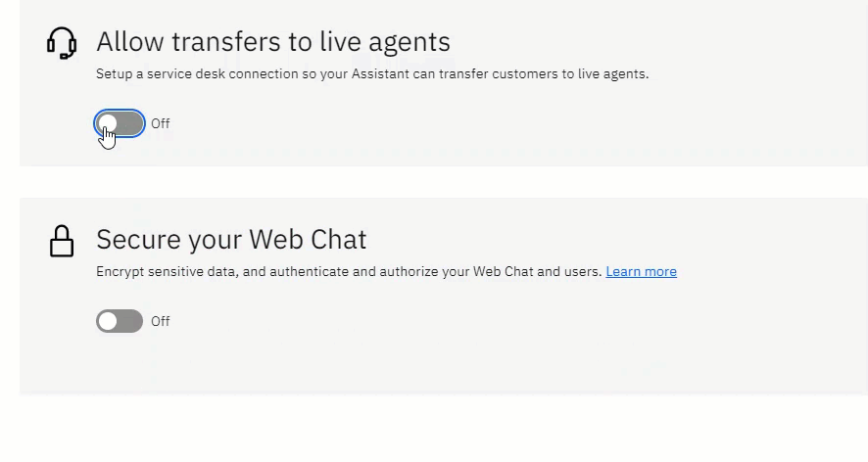Image resolution: width=868 pixels, height=462 pixels.
Task: Click the words Web Chat in the lower heading
Action: (x=308, y=240)
